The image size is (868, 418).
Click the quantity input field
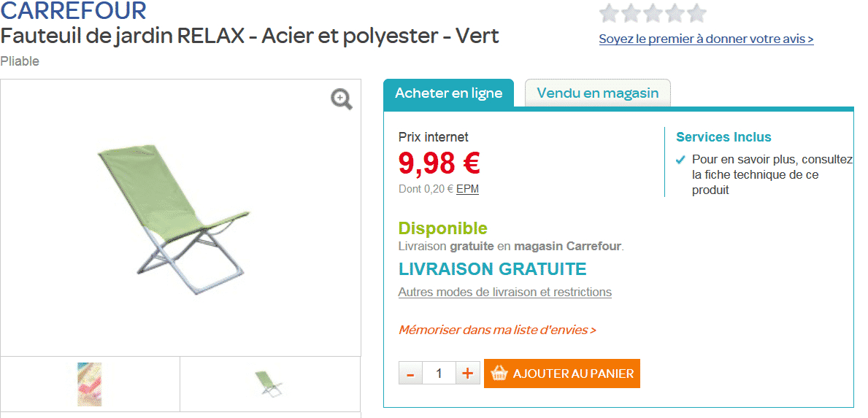[439, 374]
